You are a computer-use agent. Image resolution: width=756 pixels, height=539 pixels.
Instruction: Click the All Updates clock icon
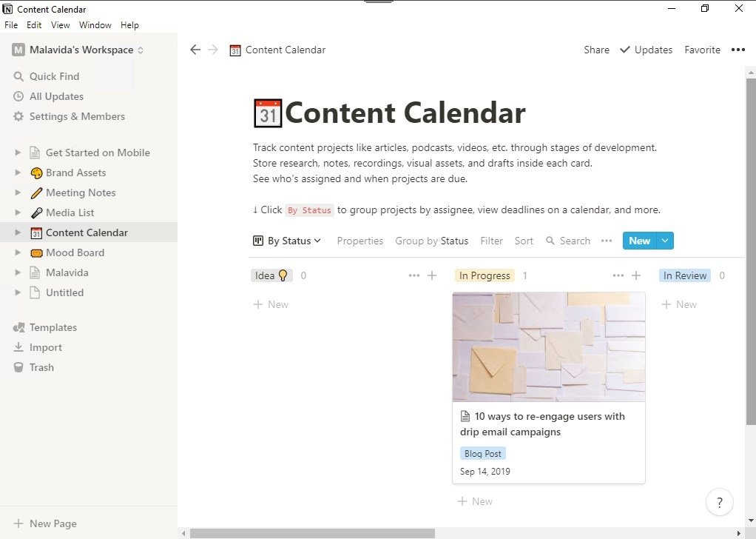click(18, 96)
